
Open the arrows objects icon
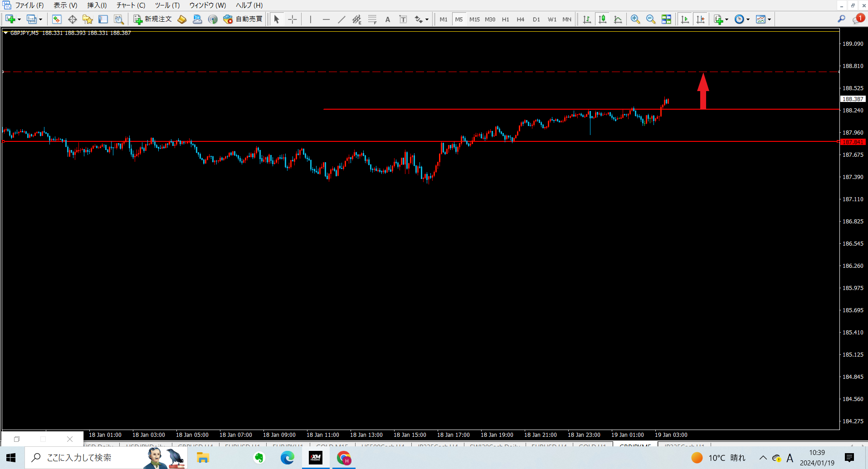419,19
